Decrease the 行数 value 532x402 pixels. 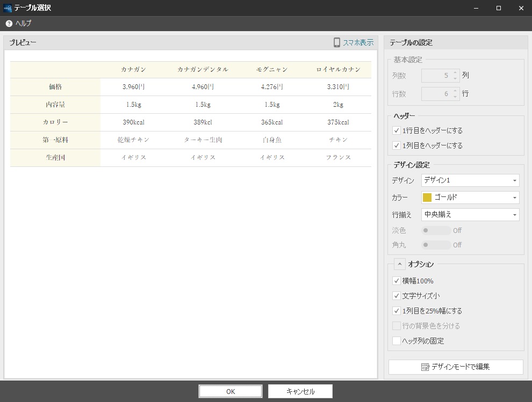[455, 97]
